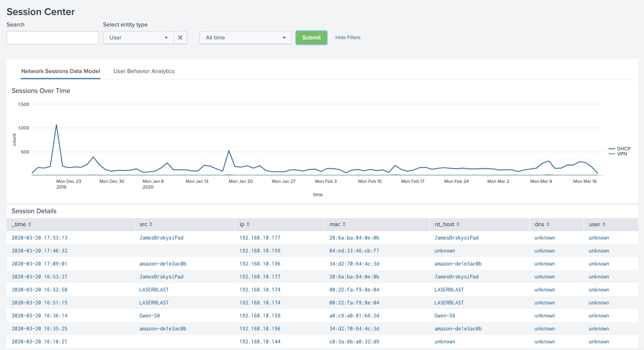Screen dimensions: 644x350
Task: Open the entity type dropdown showing User
Action: point(139,37)
